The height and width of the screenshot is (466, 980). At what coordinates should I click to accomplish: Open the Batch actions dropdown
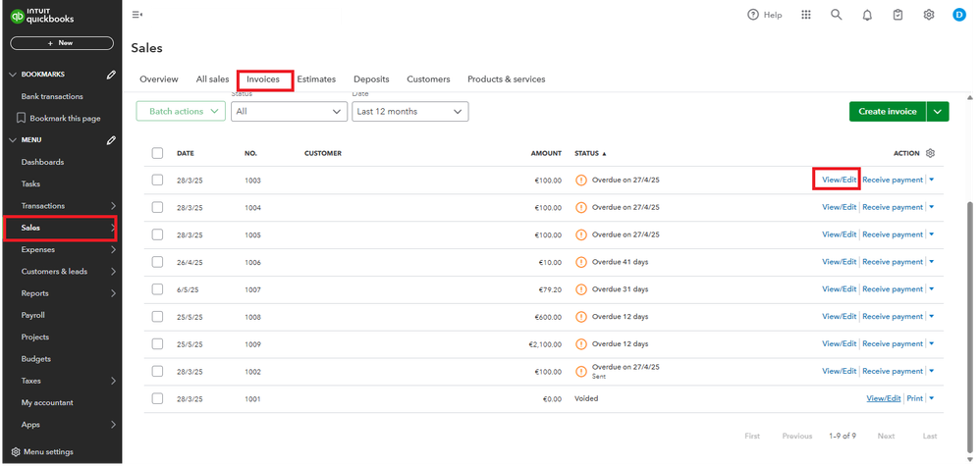[x=181, y=111]
